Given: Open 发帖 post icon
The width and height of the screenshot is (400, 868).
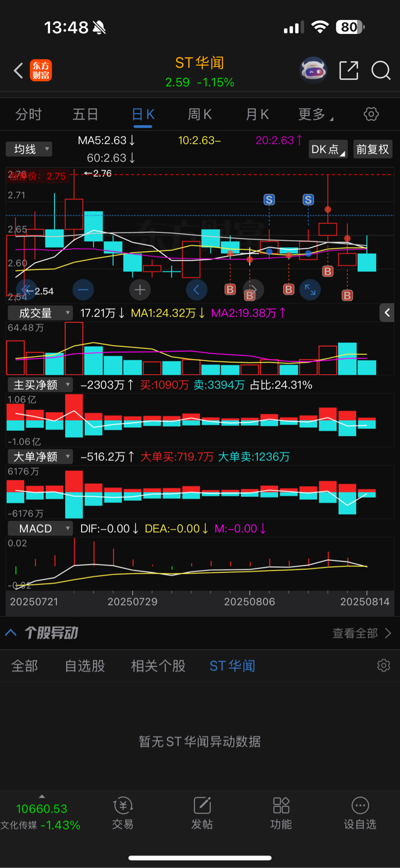Looking at the screenshot, I should coord(202,813).
